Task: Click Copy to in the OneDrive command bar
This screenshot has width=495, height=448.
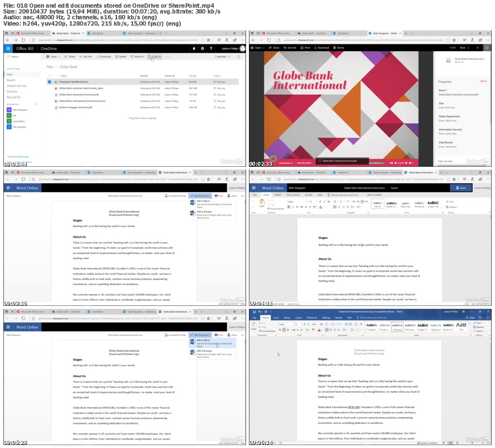Action: click(x=155, y=57)
